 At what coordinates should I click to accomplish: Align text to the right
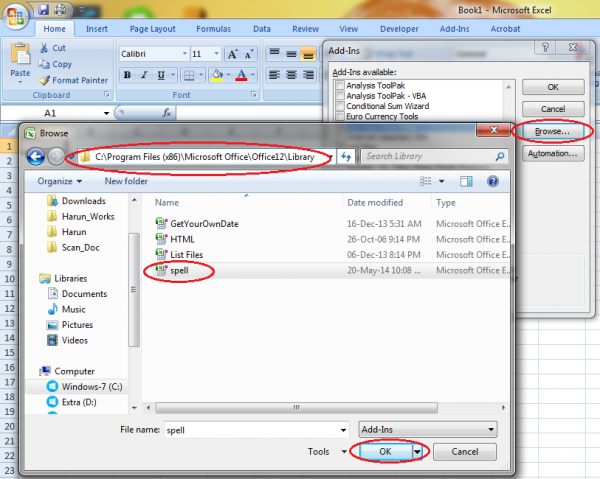pyautogui.click(x=308, y=75)
